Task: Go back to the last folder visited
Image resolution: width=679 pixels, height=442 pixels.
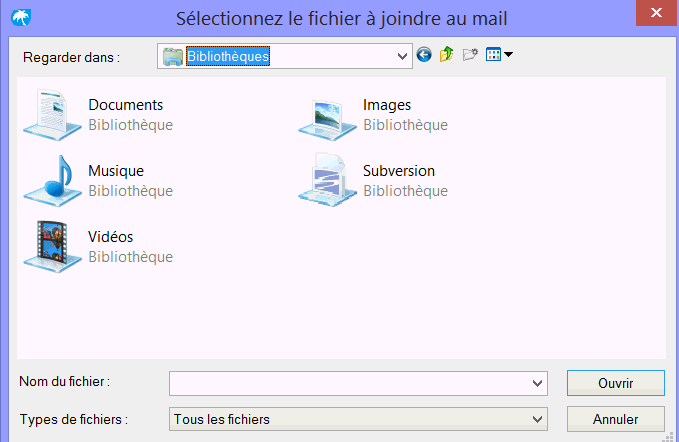Action: [x=424, y=55]
